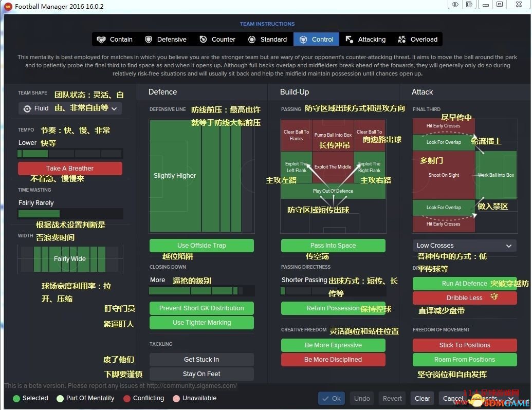Toggle Prevent Short GK Distribution
This screenshot has width=532, height=410.
click(x=201, y=308)
